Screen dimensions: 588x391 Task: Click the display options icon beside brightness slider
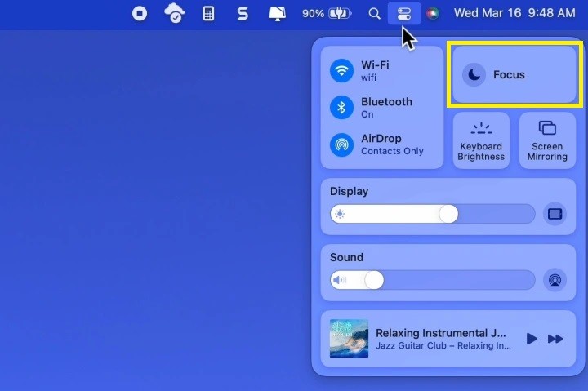[x=555, y=214]
